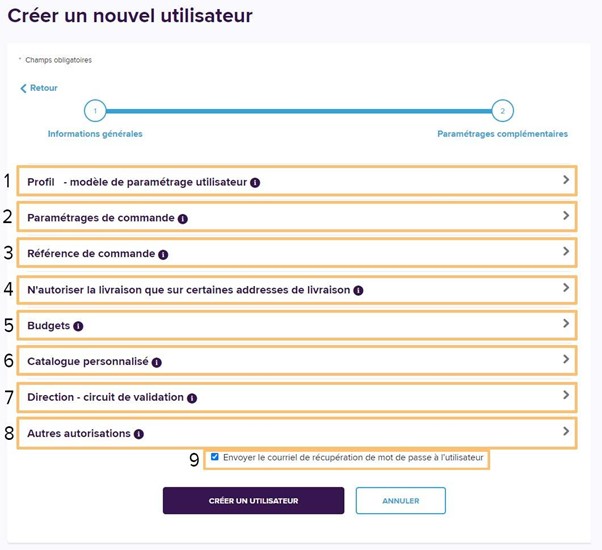Viewport: 602px width, 550px height.
Task: Click info icon next to Paramétrages de commande
Action: pos(183,218)
